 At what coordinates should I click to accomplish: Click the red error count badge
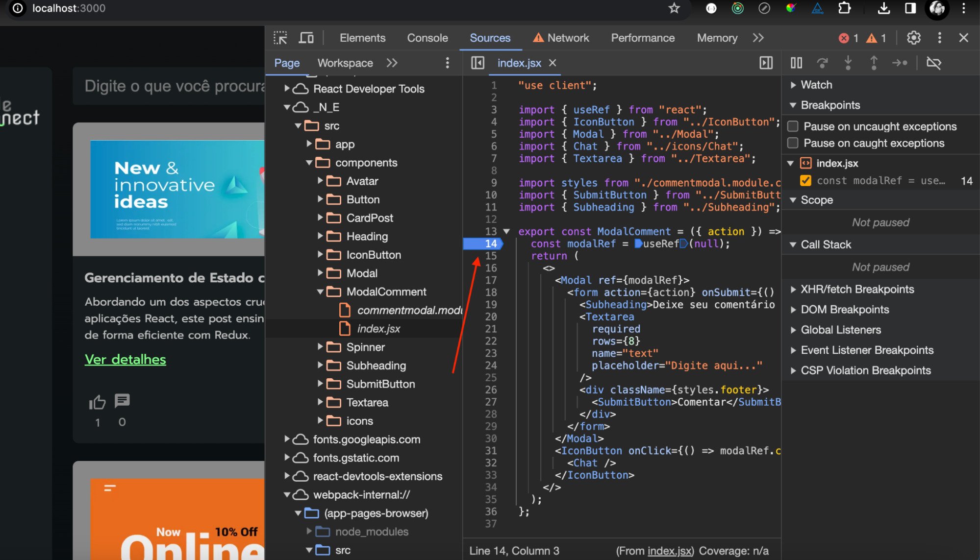tap(849, 38)
